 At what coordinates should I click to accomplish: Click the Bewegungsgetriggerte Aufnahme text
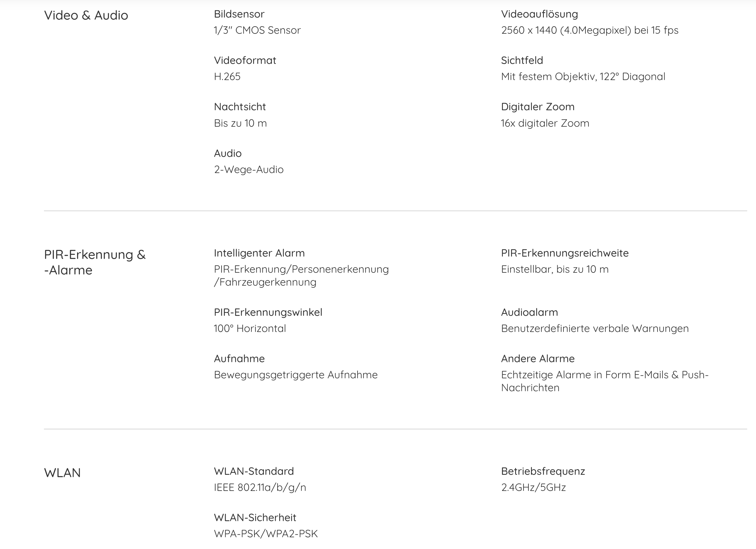pos(295,375)
